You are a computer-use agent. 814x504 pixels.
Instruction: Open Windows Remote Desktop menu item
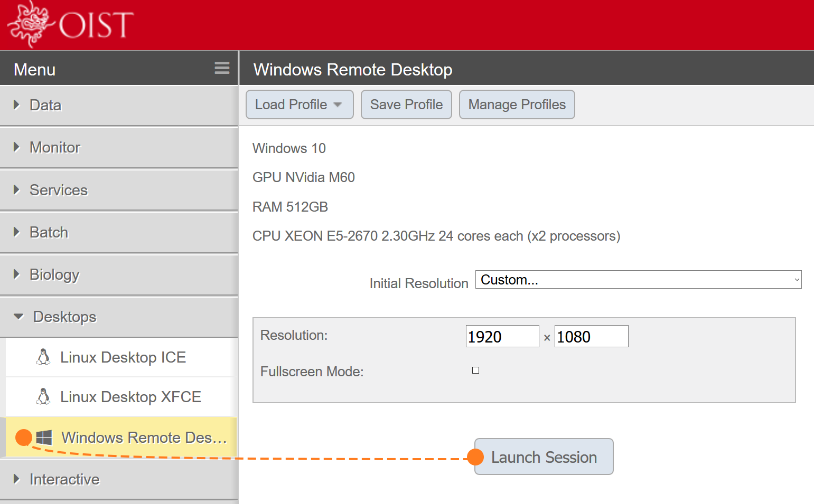(144, 438)
